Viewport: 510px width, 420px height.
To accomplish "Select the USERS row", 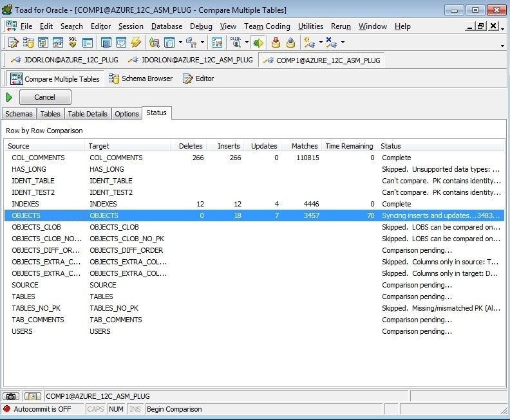I will [x=254, y=331].
